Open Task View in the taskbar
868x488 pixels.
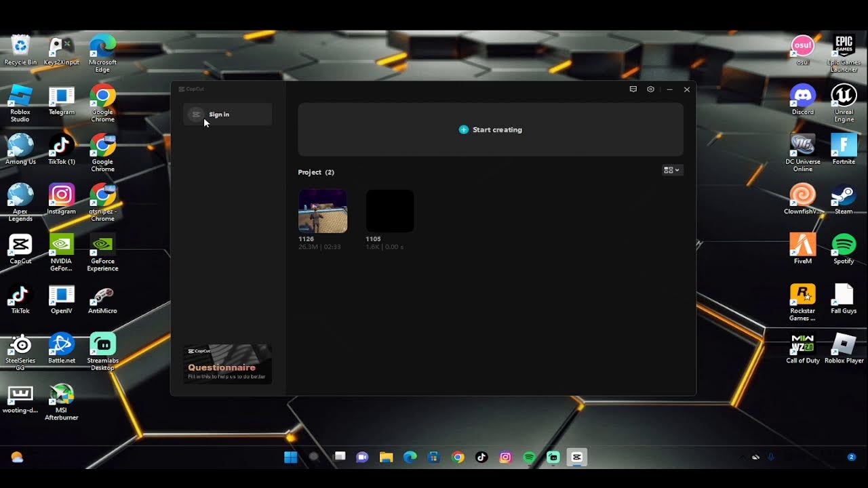pos(340,457)
